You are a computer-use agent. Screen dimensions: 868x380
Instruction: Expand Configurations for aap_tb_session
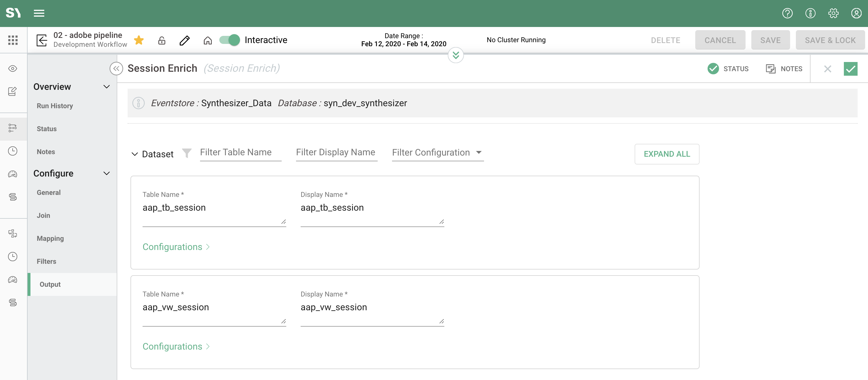pyautogui.click(x=176, y=247)
